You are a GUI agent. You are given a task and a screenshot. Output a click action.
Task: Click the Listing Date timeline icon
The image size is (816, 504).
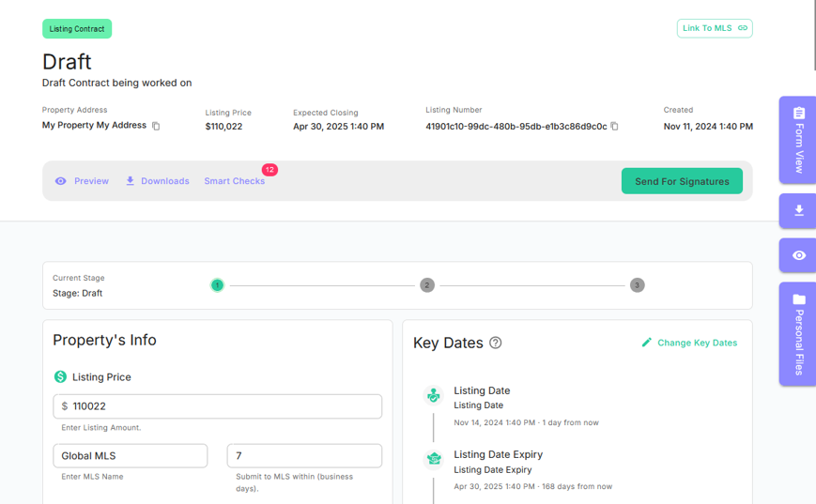434,396
